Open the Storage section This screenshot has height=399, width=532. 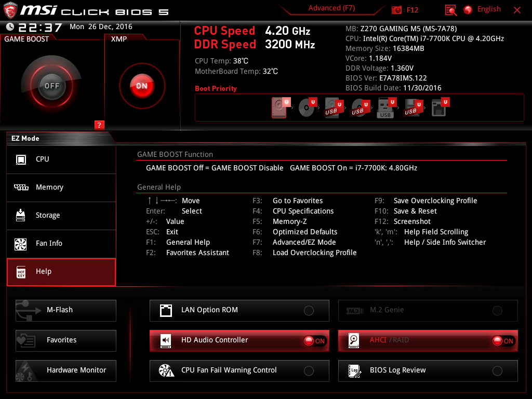point(61,216)
